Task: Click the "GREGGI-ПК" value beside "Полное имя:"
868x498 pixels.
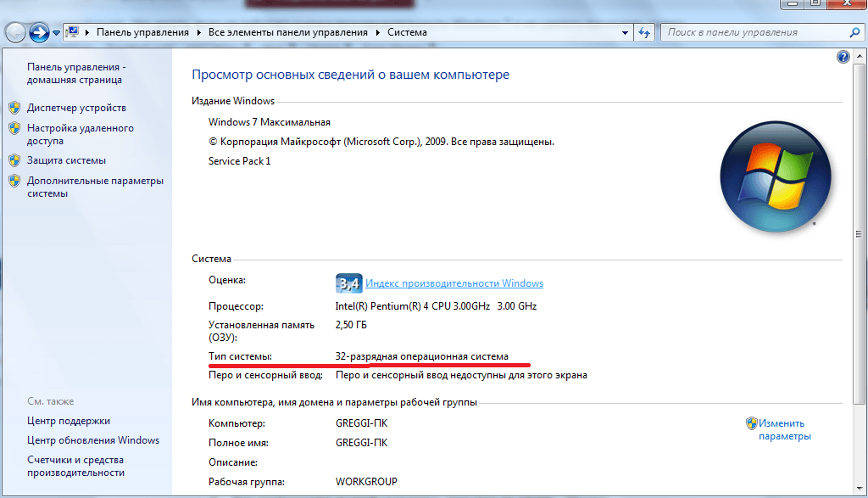Action: coord(361,443)
